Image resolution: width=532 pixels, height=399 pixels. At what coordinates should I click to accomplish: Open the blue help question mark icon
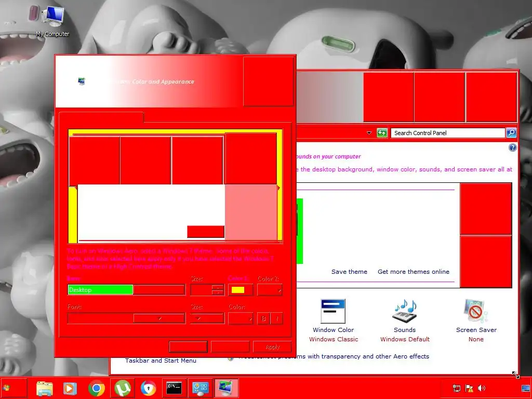point(512,148)
